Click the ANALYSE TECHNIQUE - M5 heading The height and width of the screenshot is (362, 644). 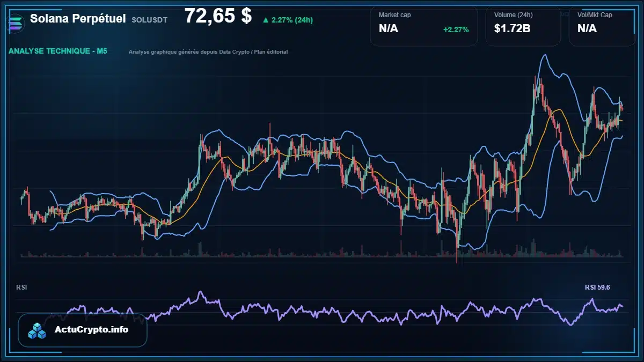tap(58, 51)
